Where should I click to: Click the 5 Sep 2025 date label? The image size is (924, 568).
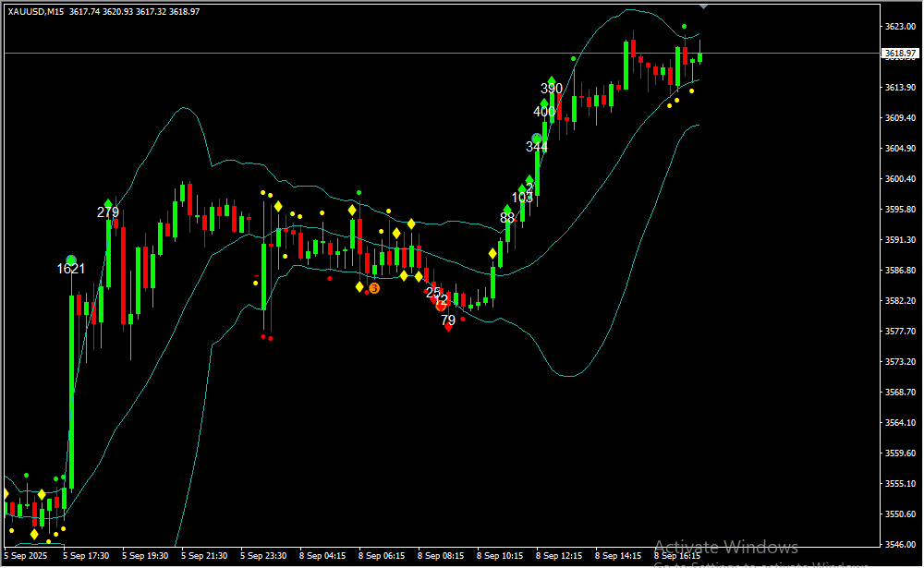pos(27,556)
